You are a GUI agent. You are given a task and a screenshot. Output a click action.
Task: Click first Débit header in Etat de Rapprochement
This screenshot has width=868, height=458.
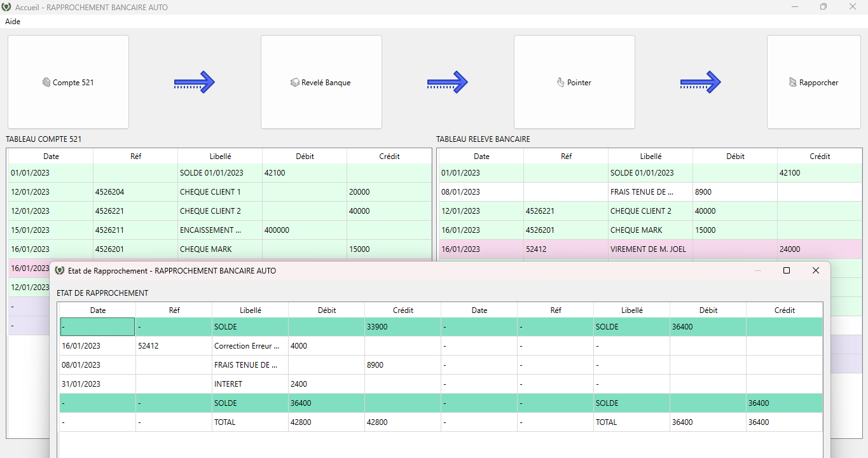tap(327, 310)
